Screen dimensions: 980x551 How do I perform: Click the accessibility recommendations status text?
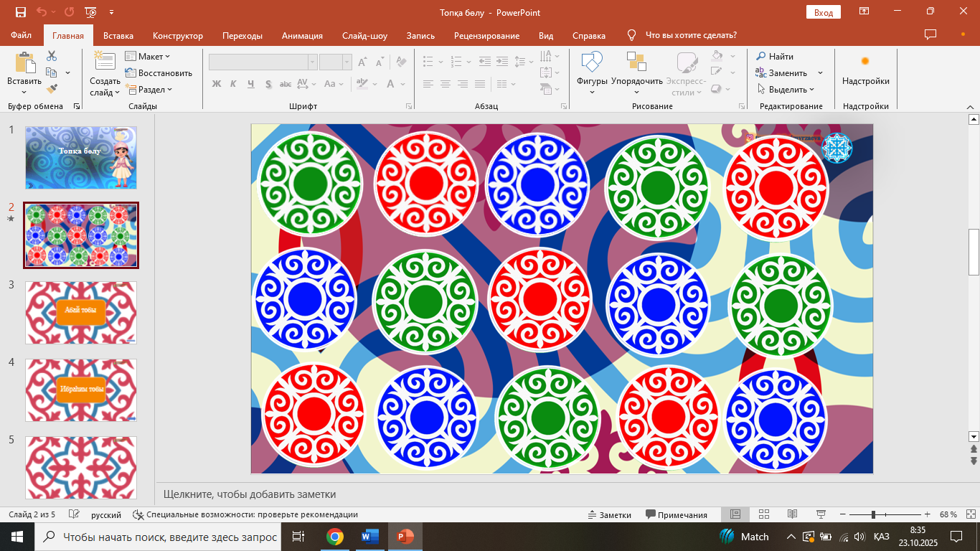tap(245, 514)
